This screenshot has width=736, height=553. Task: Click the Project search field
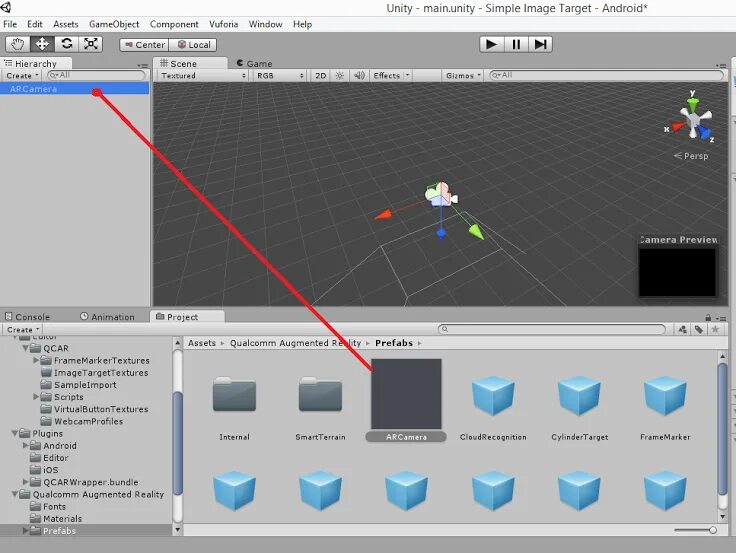tap(552, 329)
